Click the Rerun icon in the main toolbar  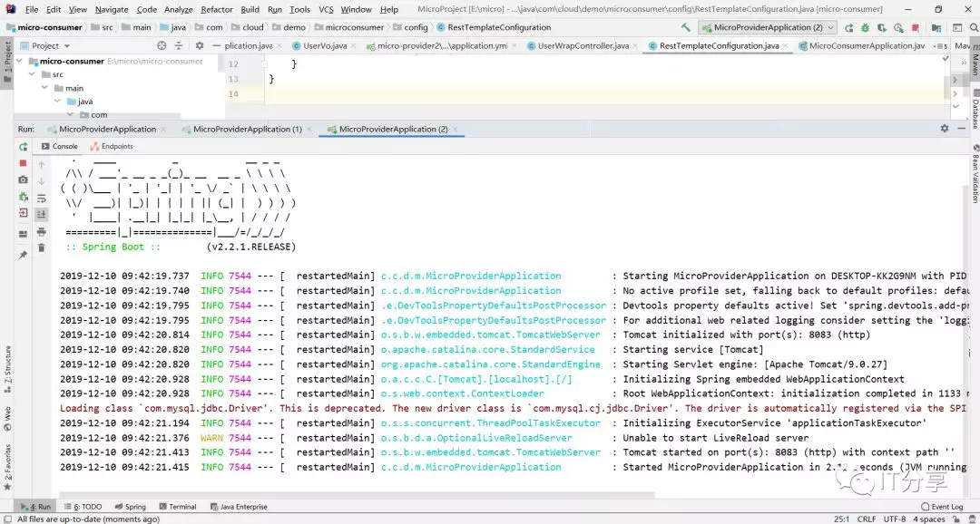848,27
